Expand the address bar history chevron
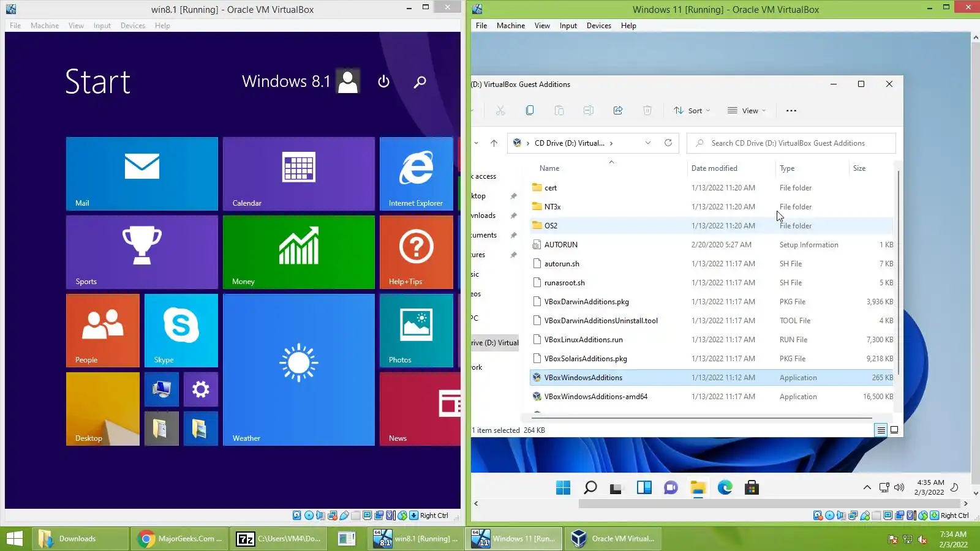The image size is (980, 551). click(648, 143)
